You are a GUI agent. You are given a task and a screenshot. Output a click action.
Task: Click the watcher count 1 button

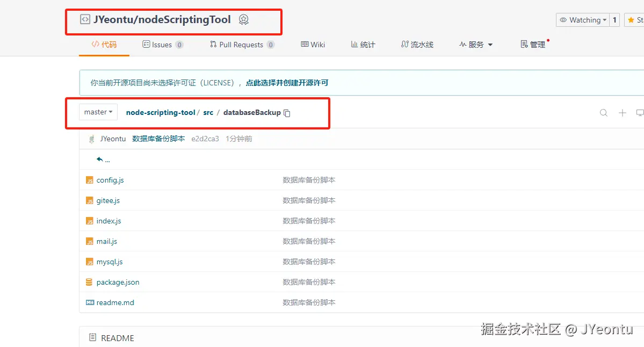[614, 20]
